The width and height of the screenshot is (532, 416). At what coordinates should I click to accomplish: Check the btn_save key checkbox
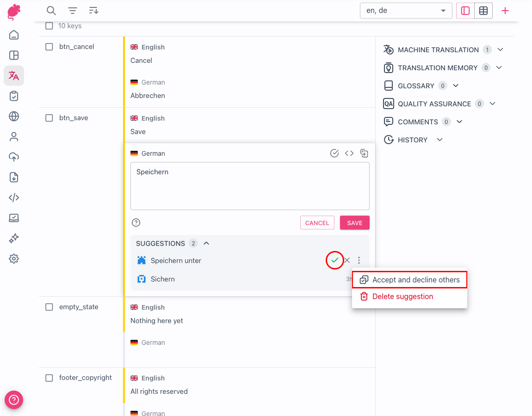[x=49, y=118]
